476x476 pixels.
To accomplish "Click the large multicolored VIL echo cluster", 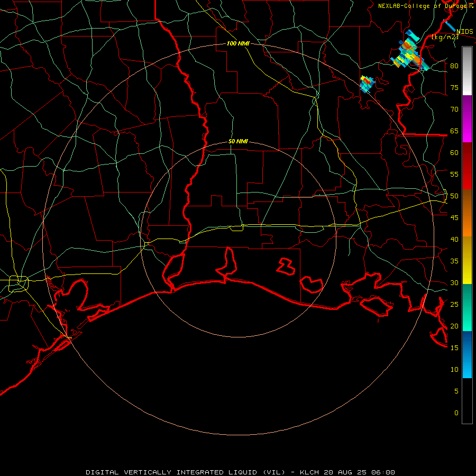I will 409,51.
